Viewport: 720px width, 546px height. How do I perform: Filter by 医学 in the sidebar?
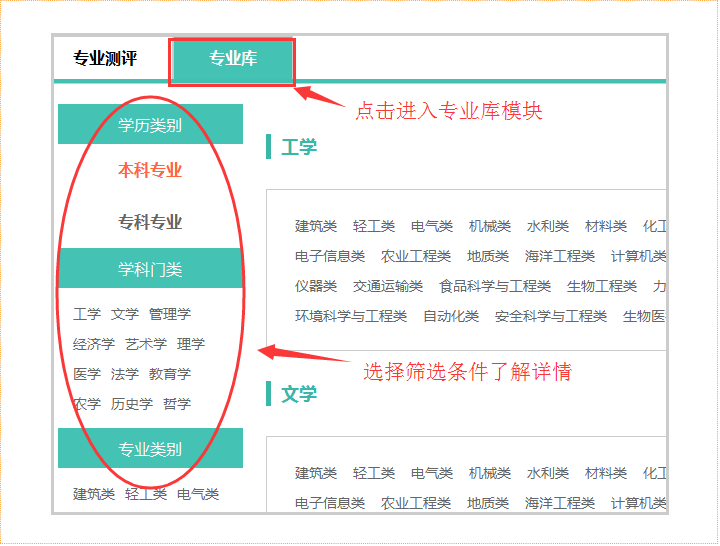point(87,374)
